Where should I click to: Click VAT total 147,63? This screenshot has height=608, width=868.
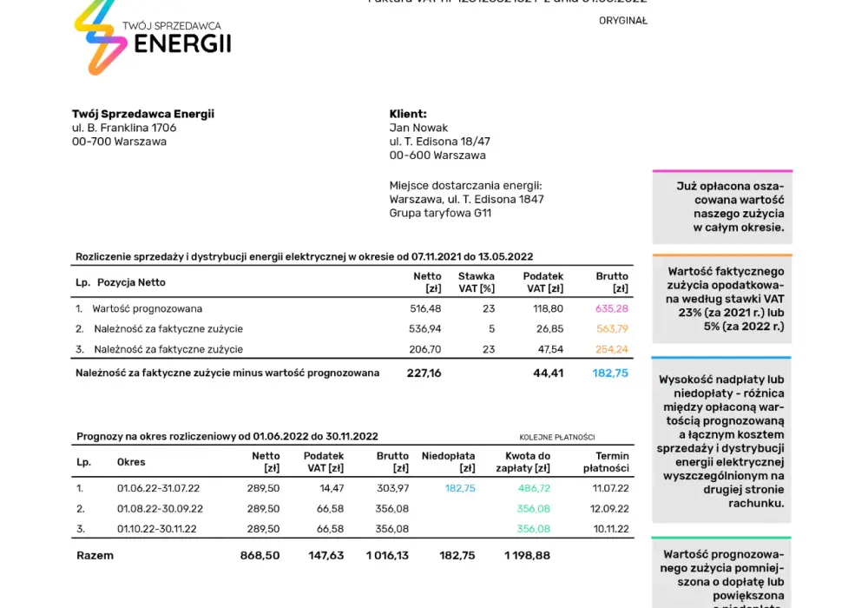point(326,556)
